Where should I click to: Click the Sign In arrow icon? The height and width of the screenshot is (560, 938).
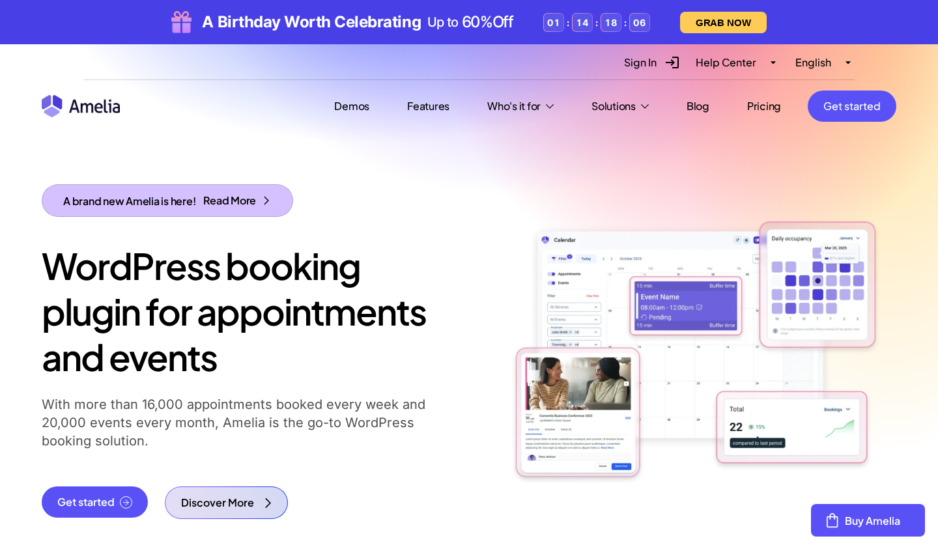click(x=672, y=63)
